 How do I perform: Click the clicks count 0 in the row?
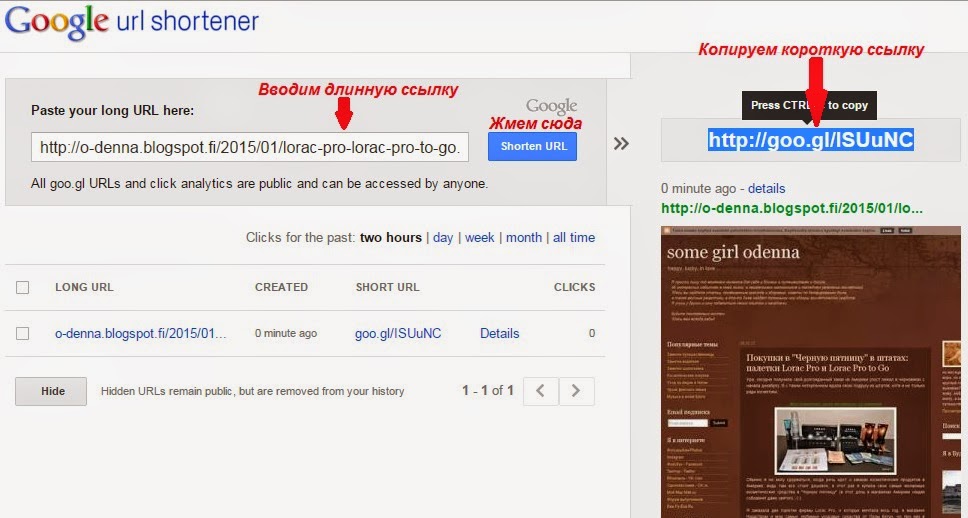[591, 333]
